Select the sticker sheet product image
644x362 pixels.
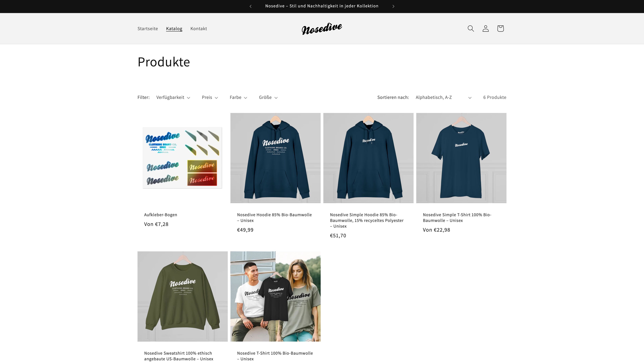click(182, 158)
